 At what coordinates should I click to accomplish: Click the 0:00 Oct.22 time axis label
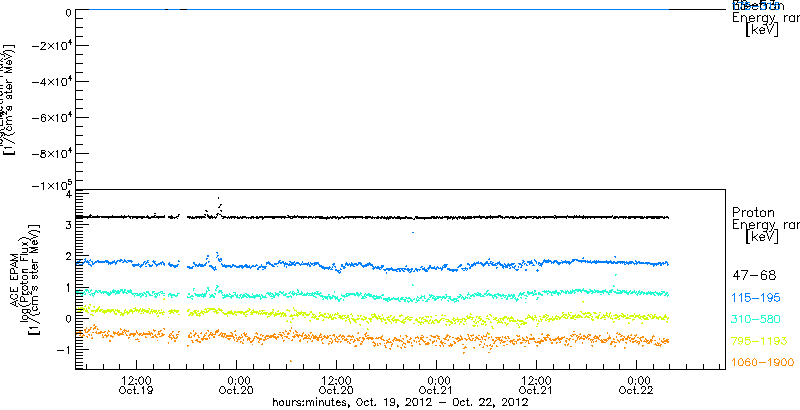636,385
